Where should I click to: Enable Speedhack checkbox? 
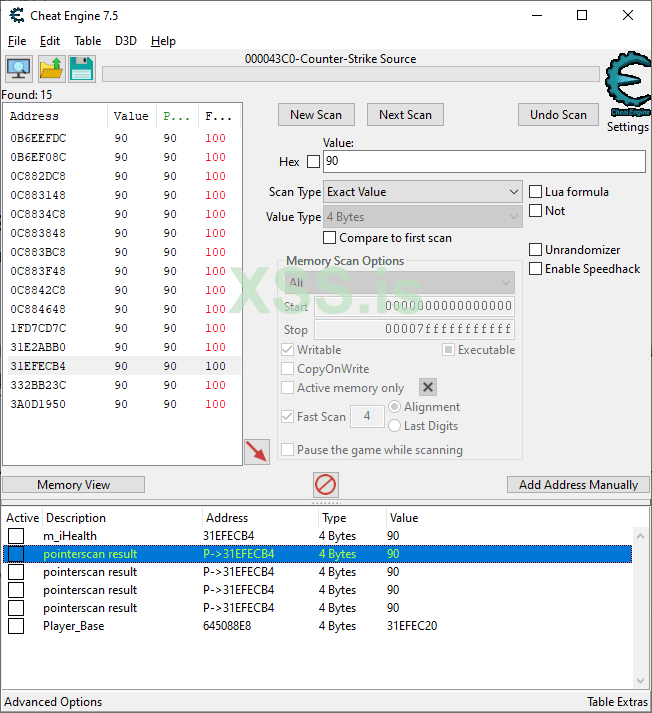coord(535,269)
